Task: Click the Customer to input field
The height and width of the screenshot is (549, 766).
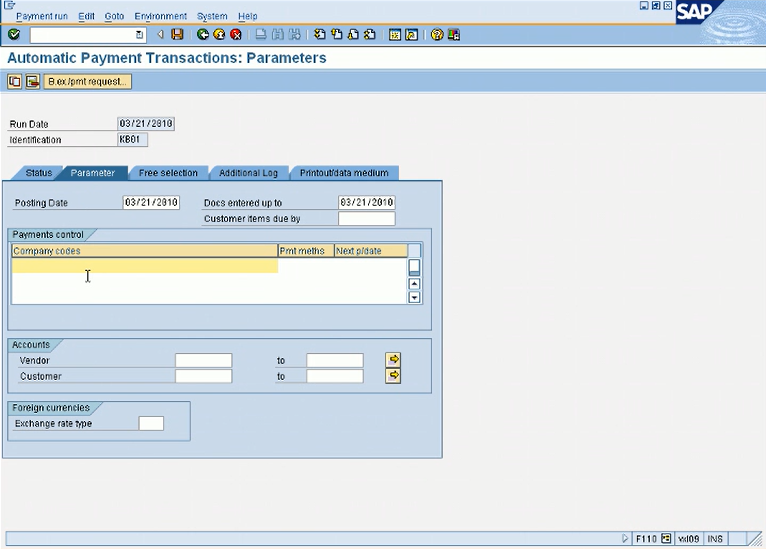Action: (335, 377)
